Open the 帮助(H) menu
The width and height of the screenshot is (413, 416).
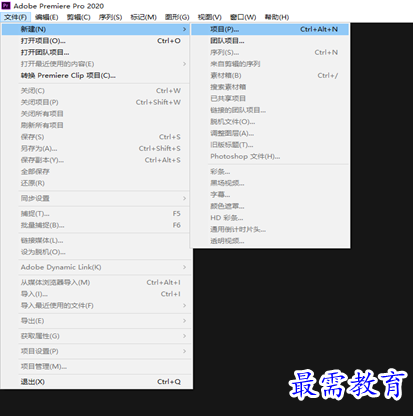click(276, 17)
